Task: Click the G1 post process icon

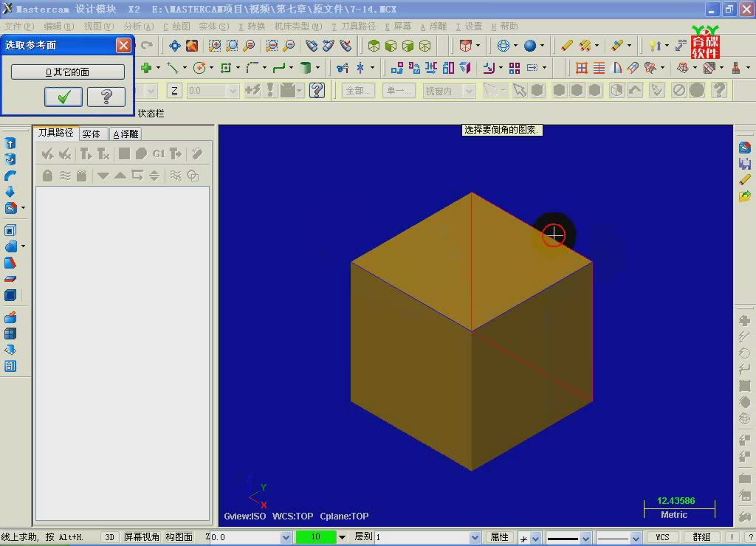Action: coord(159,153)
